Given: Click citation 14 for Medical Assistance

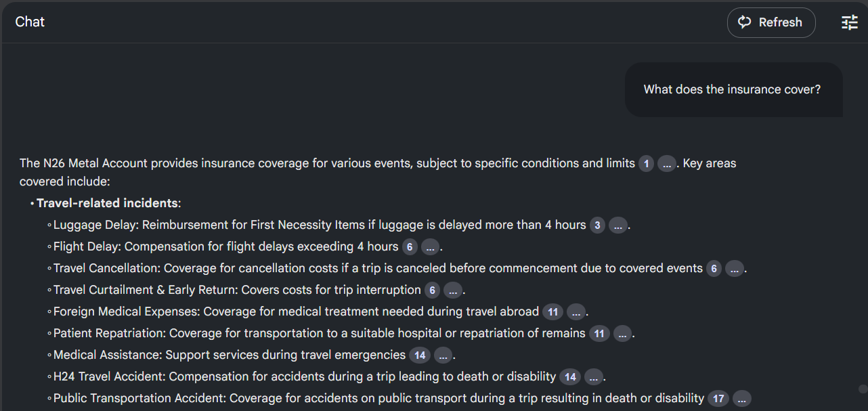Looking at the screenshot, I should (x=420, y=355).
